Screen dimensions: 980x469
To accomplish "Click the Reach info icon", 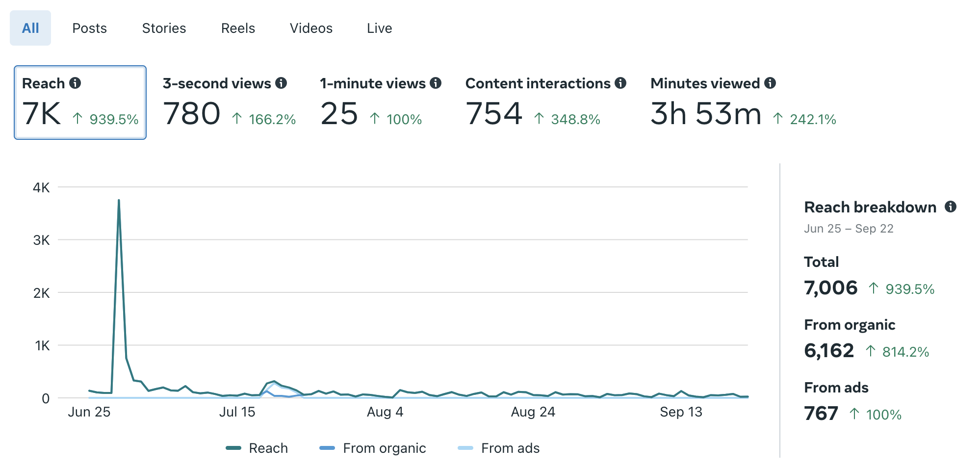I will (75, 83).
